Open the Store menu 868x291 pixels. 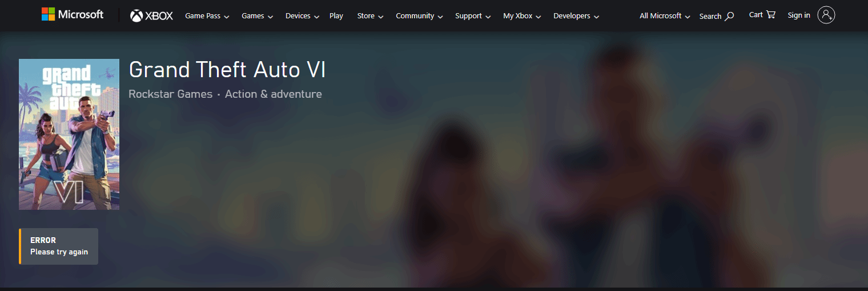point(370,16)
